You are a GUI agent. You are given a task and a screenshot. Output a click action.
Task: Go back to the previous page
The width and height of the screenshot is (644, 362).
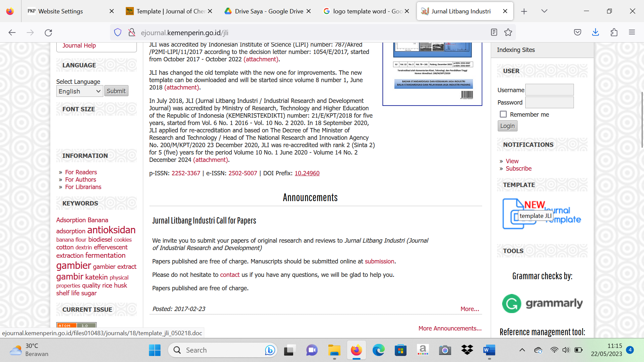(12, 33)
